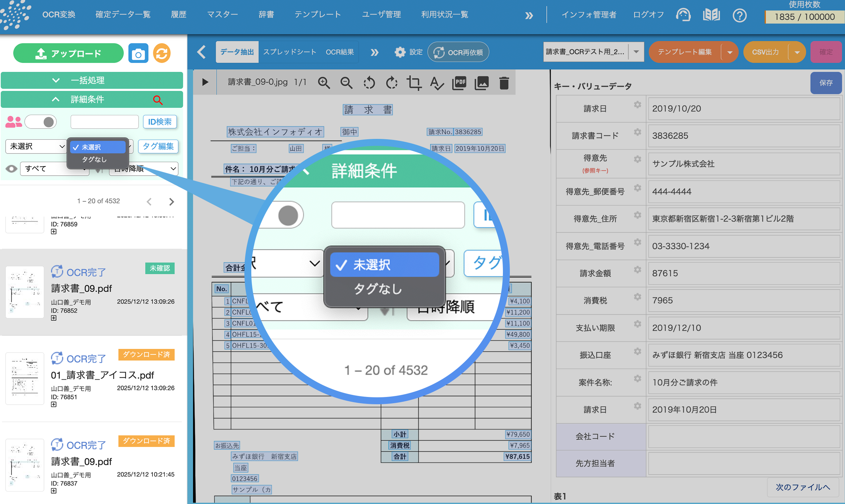Click the settings gear next to 請求金額
Image resolution: width=845 pixels, height=504 pixels.
pos(638,270)
